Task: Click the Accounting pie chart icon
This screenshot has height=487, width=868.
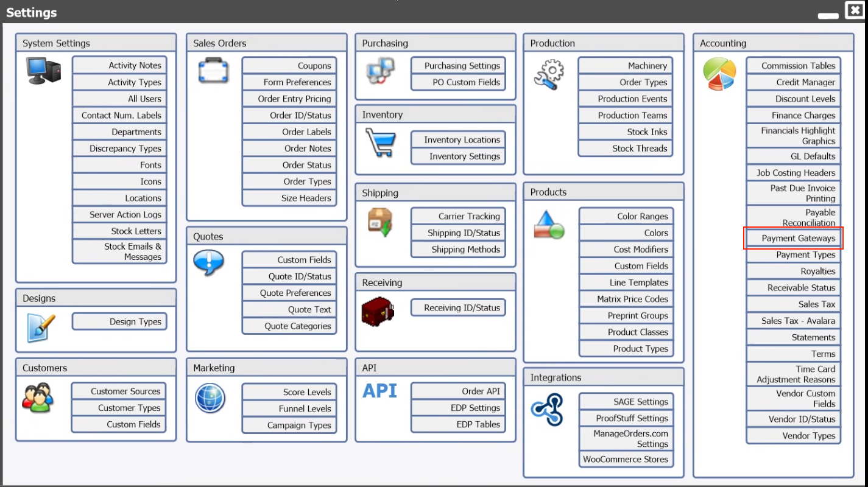Action: pyautogui.click(x=719, y=74)
